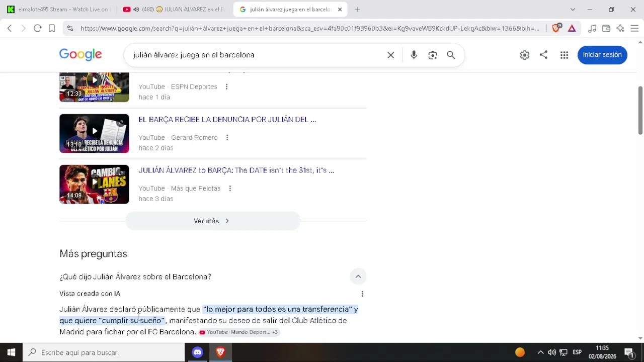Play the Gerard Romero video thumbnail
Image resolution: width=644 pixels, height=362 pixels.
[94, 133]
